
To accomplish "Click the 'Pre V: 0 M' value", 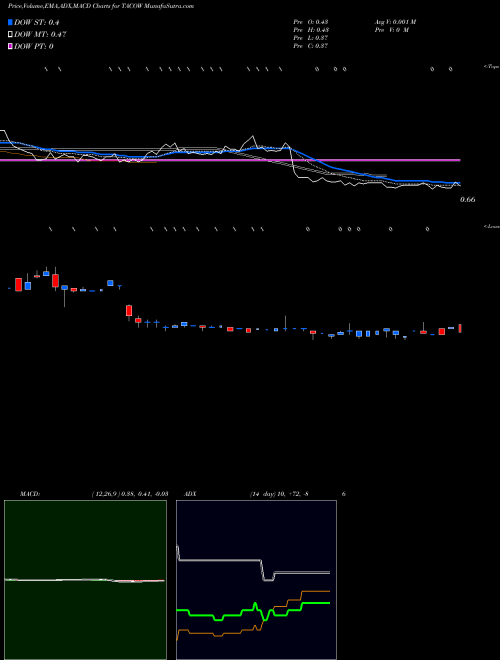I will point(392,30).
